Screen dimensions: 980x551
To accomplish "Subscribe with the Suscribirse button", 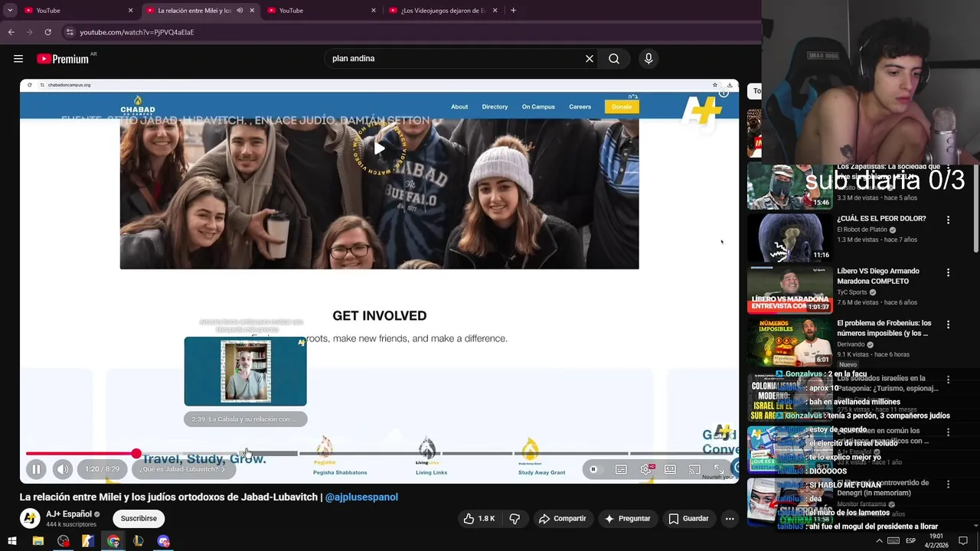I will (139, 519).
